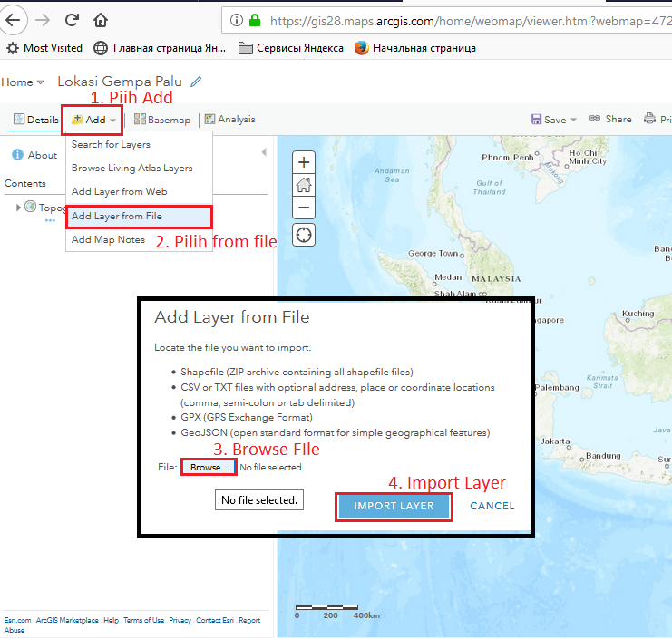The width and height of the screenshot is (672, 639).
Task: Open Most Visited bookmarks
Action: (x=44, y=48)
